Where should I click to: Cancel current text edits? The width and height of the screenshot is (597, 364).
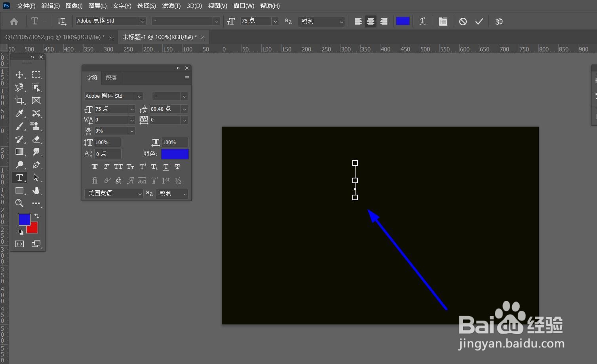[463, 22]
